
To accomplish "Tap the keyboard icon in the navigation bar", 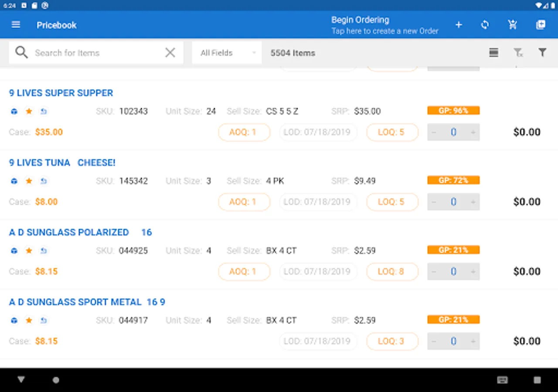I will pyautogui.click(x=502, y=380).
